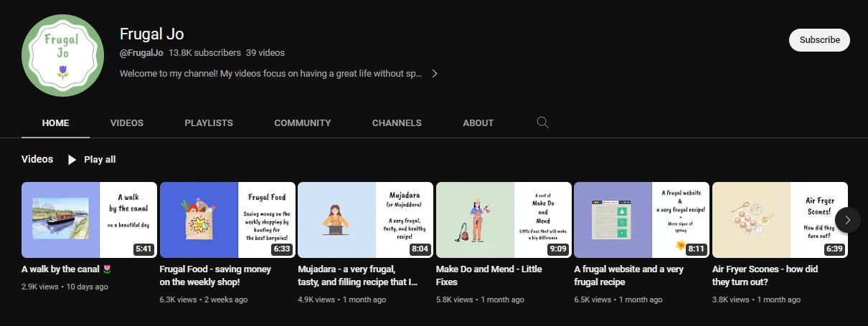Show next videos with the carousel arrow
The width and height of the screenshot is (868, 326).
tap(847, 220)
